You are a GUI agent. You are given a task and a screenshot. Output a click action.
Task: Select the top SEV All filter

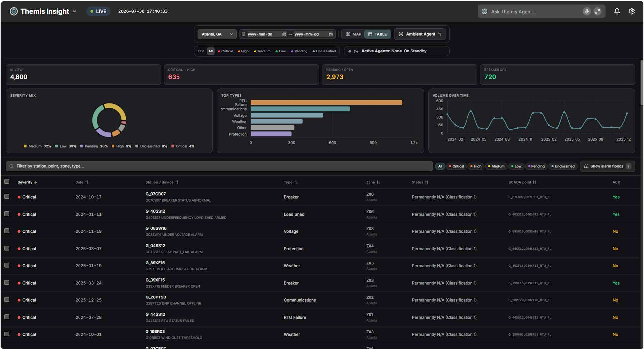(210, 51)
